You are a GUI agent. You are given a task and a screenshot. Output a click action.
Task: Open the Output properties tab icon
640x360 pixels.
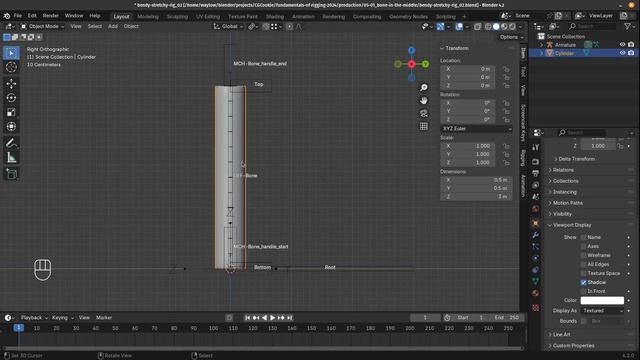[x=536, y=173]
